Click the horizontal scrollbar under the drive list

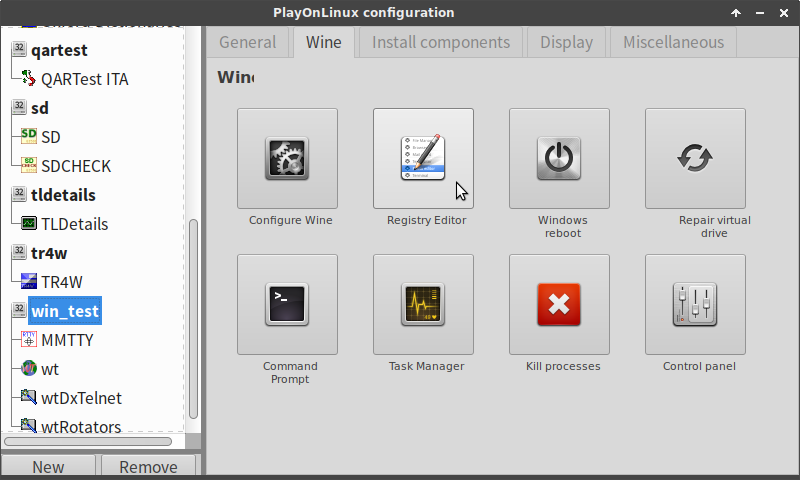(x=88, y=441)
